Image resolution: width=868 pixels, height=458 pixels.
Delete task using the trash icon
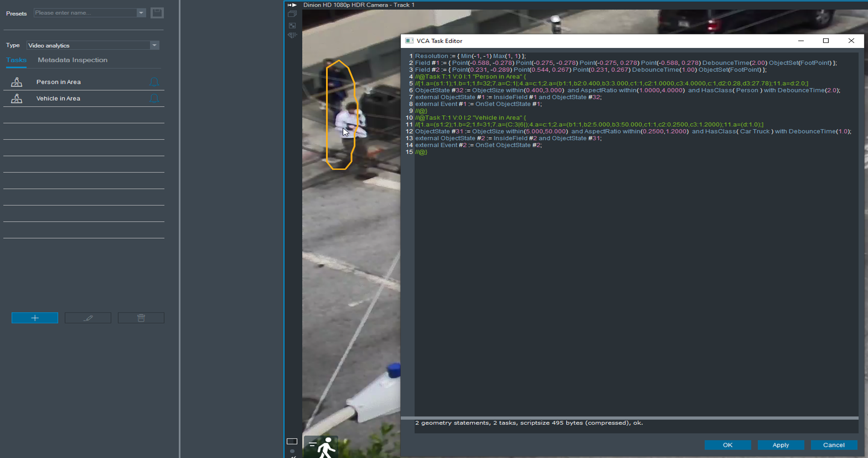[141, 318]
